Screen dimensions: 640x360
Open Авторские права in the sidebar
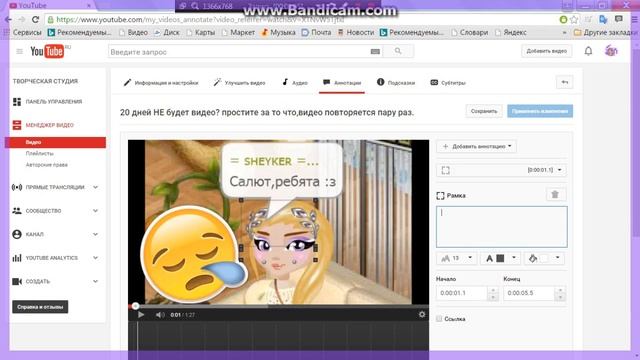47,165
